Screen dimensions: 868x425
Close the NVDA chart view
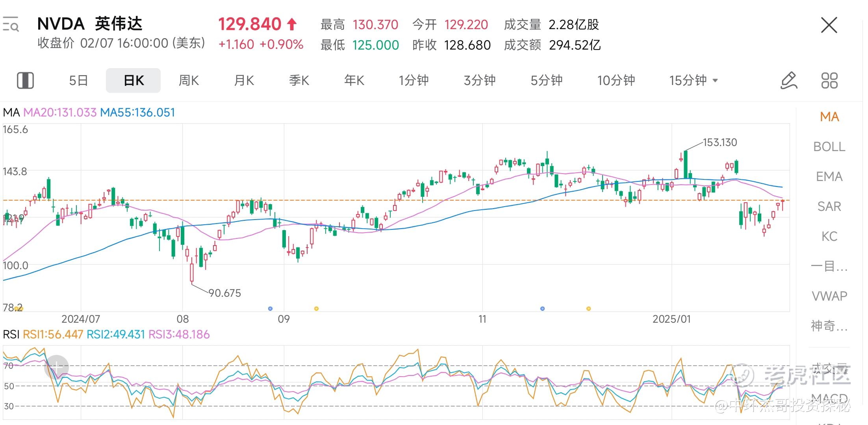tap(829, 25)
